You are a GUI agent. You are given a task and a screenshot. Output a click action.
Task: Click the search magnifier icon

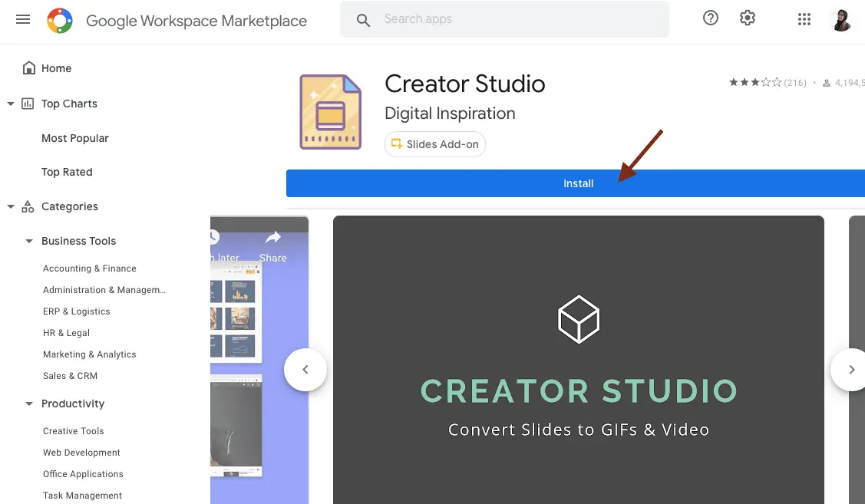(363, 21)
